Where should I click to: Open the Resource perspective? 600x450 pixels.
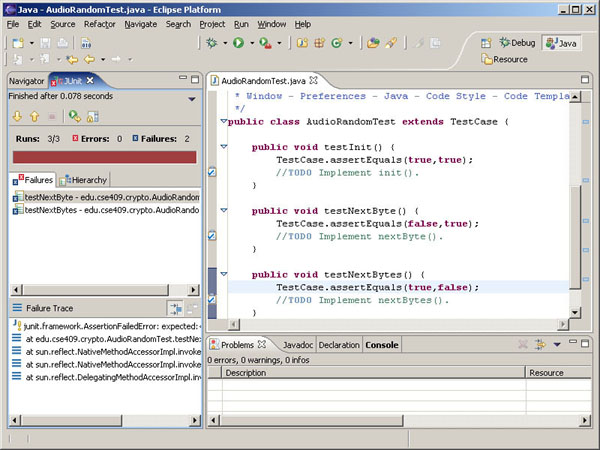(503, 60)
